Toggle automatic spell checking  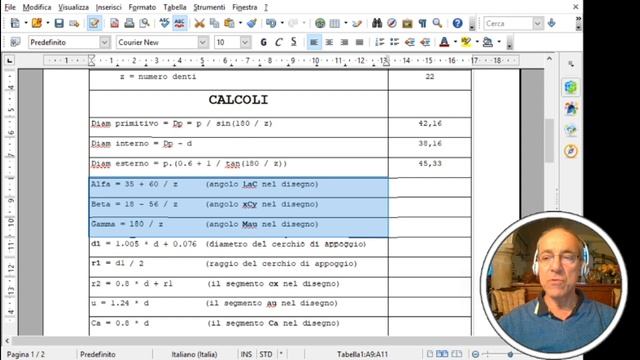pos(179,23)
